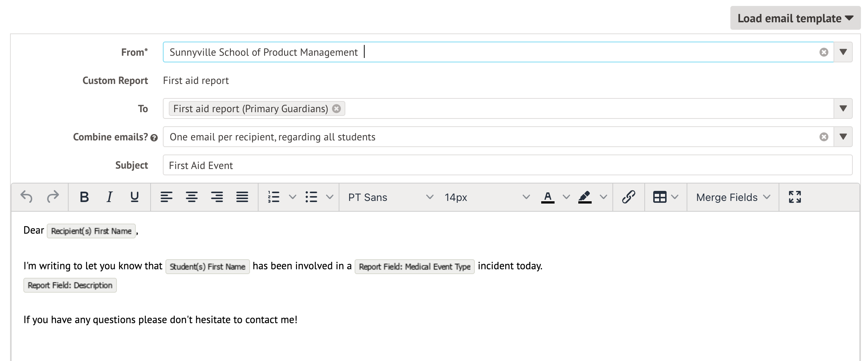Justify the text alignment
The image size is (868, 361).
242,197
